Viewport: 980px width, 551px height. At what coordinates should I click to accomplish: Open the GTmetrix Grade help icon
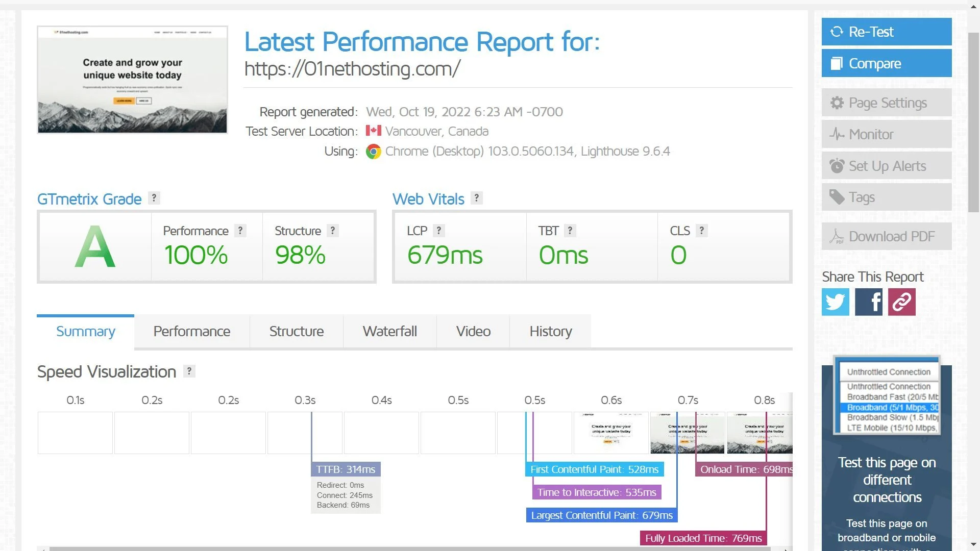click(154, 198)
